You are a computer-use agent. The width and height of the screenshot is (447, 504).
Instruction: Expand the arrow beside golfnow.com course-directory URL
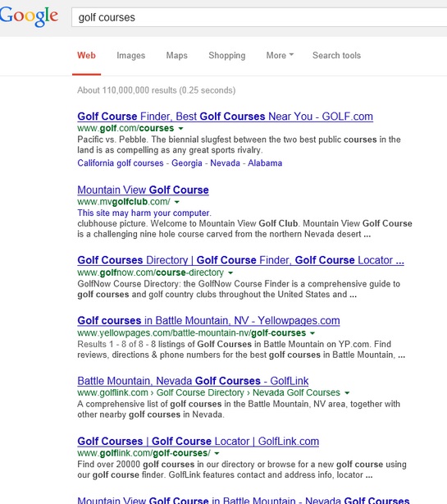[230, 273]
